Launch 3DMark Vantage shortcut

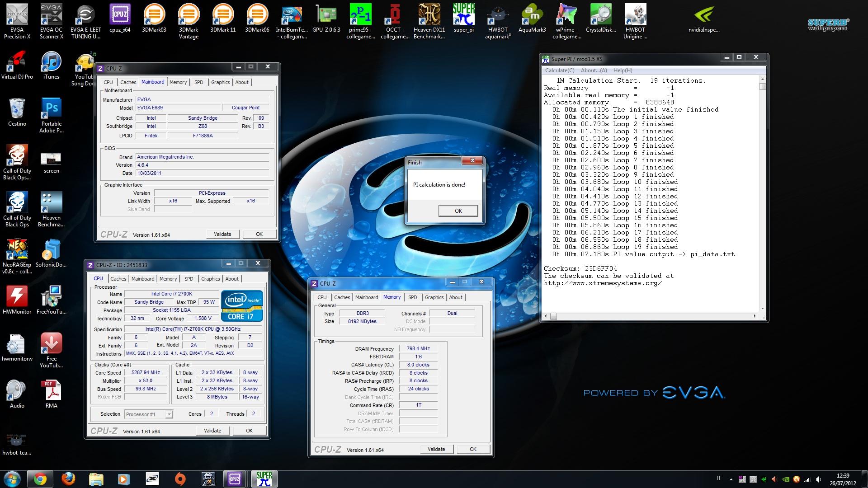tap(189, 21)
